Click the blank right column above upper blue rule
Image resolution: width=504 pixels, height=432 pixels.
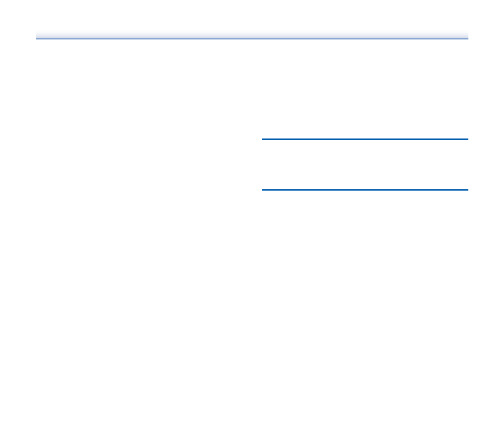coord(365,89)
